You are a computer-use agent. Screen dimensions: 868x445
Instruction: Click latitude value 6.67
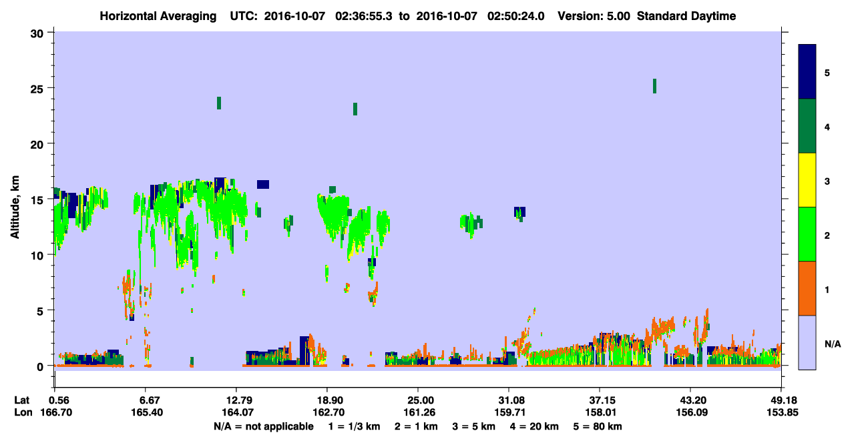pyautogui.click(x=146, y=400)
